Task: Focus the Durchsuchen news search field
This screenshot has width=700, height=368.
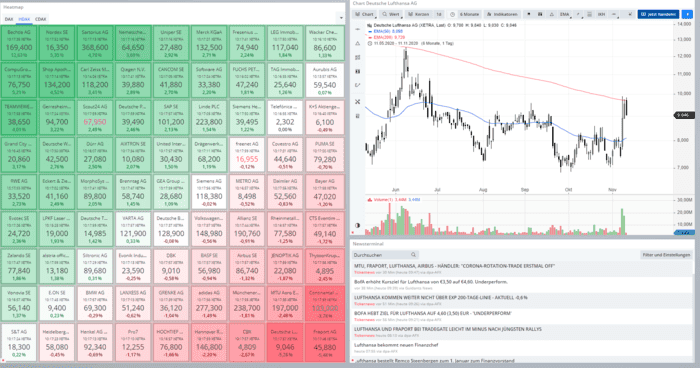Action: click(385, 255)
